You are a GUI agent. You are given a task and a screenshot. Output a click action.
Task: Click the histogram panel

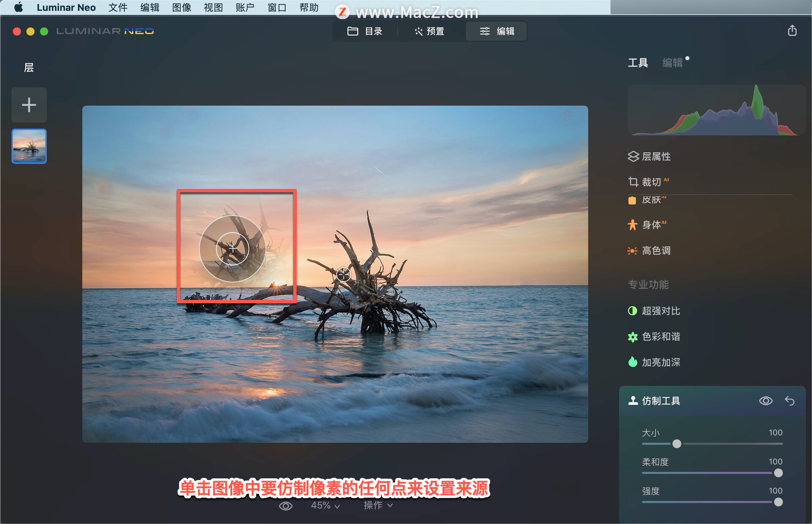point(716,110)
